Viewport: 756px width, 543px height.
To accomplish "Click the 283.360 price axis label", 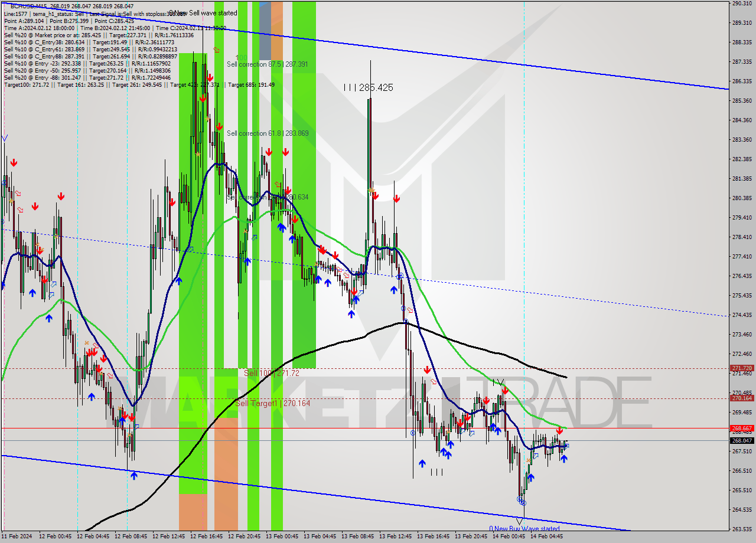I will pos(742,139).
